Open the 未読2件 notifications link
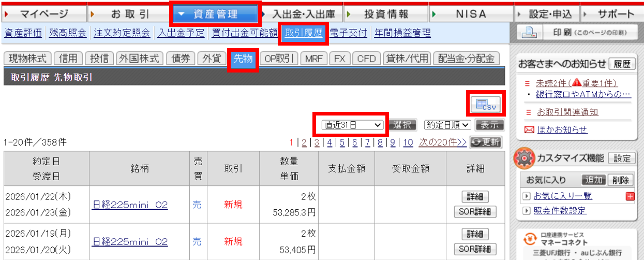 tap(577, 83)
